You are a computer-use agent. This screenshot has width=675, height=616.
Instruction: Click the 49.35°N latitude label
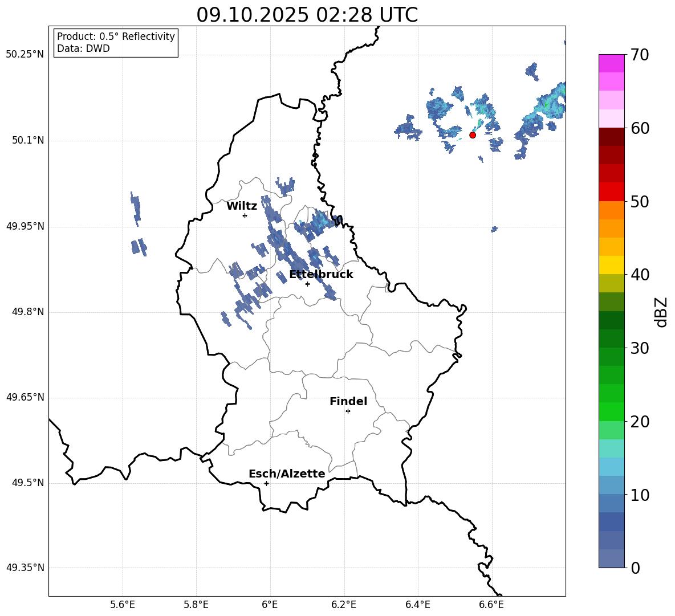pyautogui.click(x=25, y=568)
